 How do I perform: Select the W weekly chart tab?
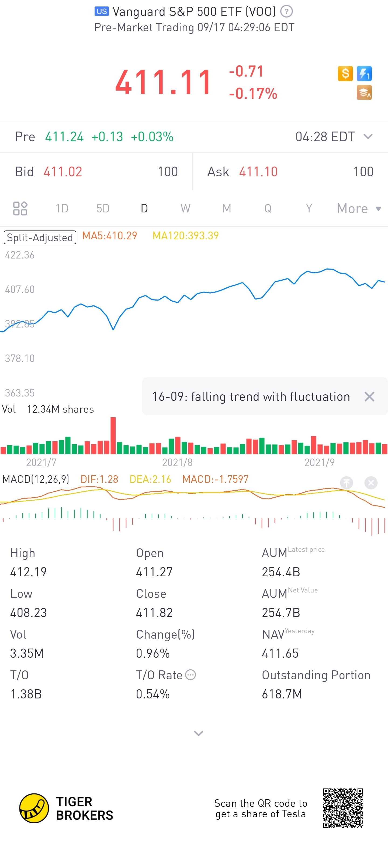185,208
